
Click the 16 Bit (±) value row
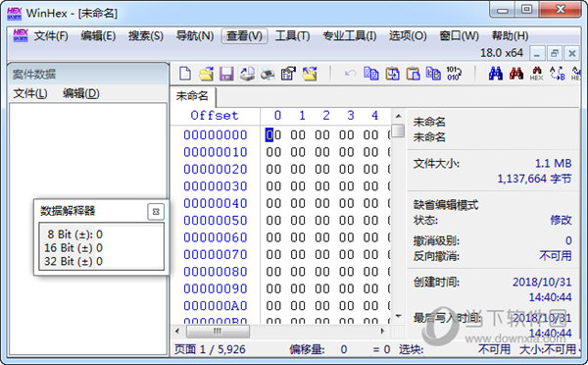(73, 248)
